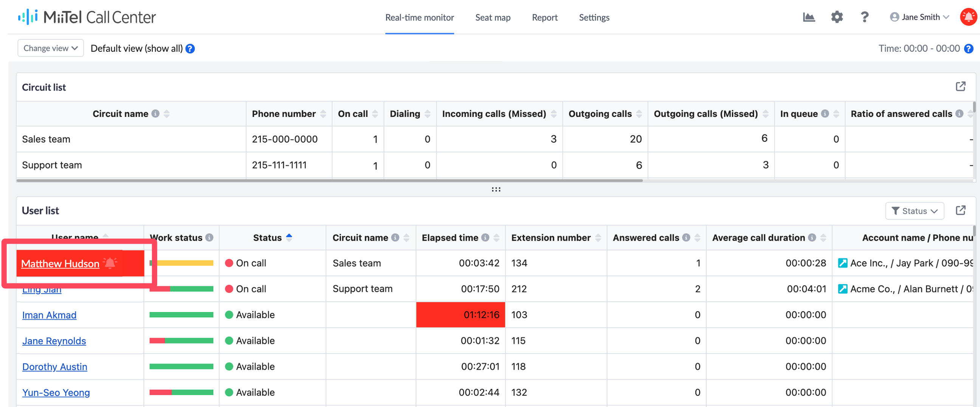
Task: Click Ace Inc. / Jay Park account entry
Action: pyautogui.click(x=912, y=263)
